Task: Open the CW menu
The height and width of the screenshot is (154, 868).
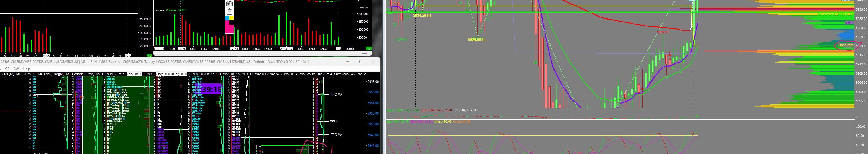Action: pos(16,69)
